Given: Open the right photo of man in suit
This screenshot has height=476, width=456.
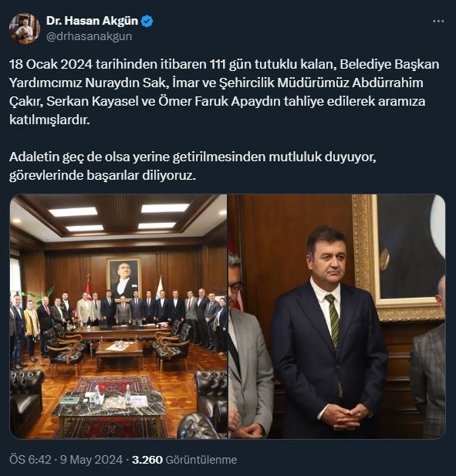Looking at the screenshot, I should pyautogui.click(x=337, y=316).
